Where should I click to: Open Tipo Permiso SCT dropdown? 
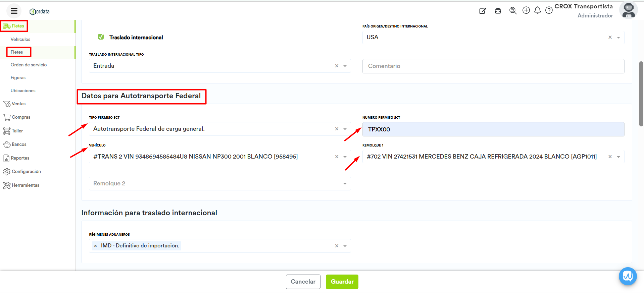pyautogui.click(x=345, y=129)
